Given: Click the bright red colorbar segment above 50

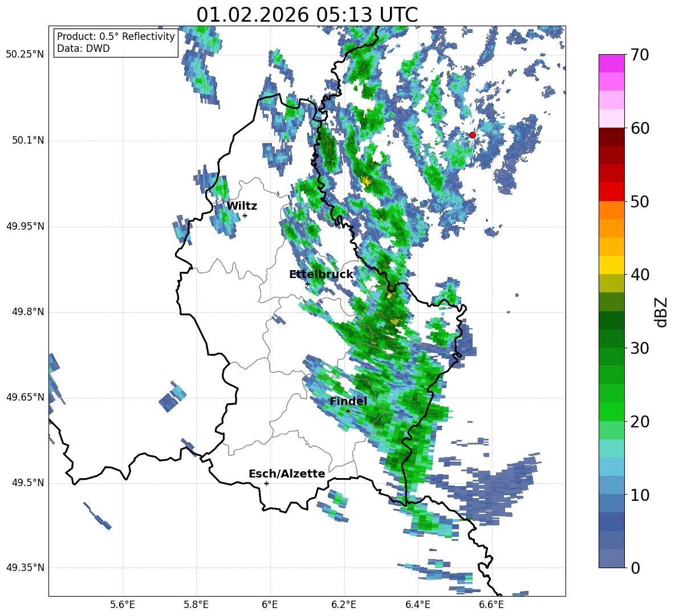Looking at the screenshot, I should click(x=611, y=192).
